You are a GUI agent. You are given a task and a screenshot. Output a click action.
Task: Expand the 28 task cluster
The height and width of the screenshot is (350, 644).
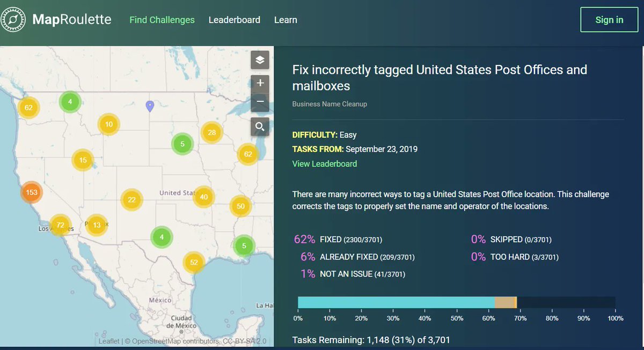pos(212,132)
